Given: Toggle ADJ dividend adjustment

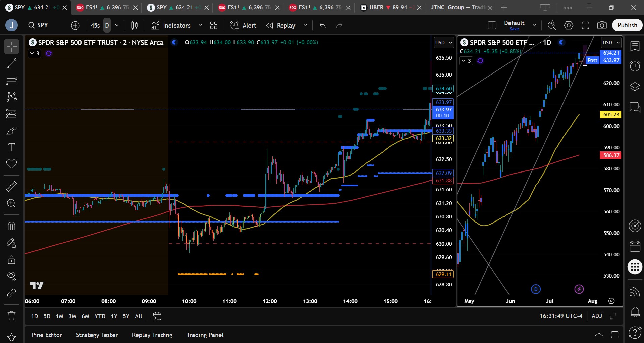Looking at the screenshot, I should pyautogui.click(x=597, y=316).
